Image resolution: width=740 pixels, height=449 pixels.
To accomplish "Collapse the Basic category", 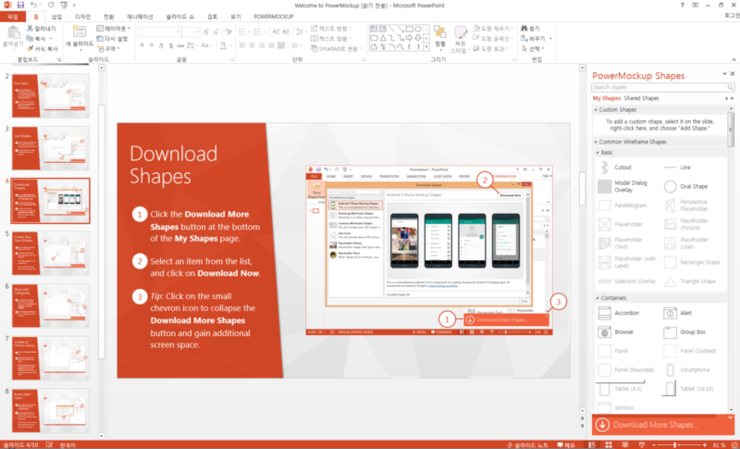I will (x=597, y=152).
